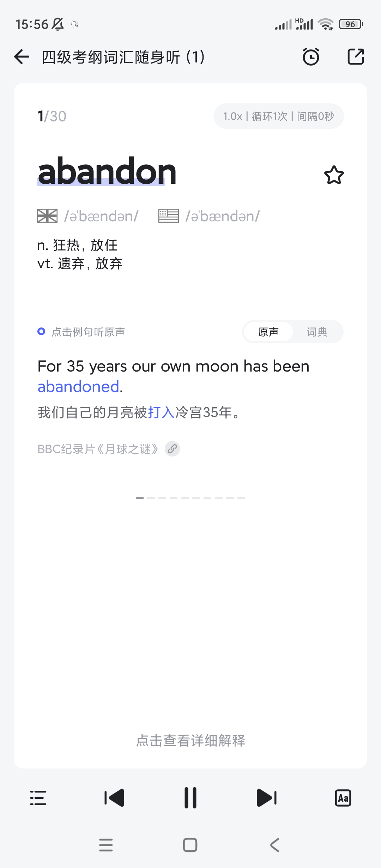Tap 点击查看详细解释 to view details
Screen dimensions: 381x868
coord(190,740)
